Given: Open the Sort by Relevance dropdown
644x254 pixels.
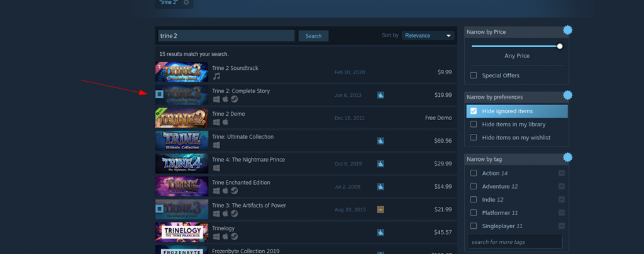Looking at the screenshot, I should click(428, 36).
